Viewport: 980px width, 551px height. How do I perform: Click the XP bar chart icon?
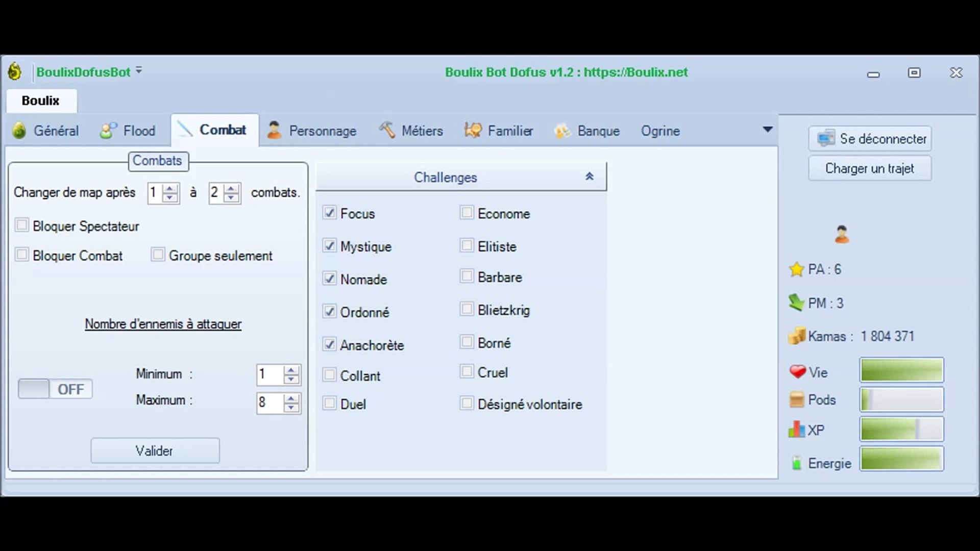[x=796, y=430]
